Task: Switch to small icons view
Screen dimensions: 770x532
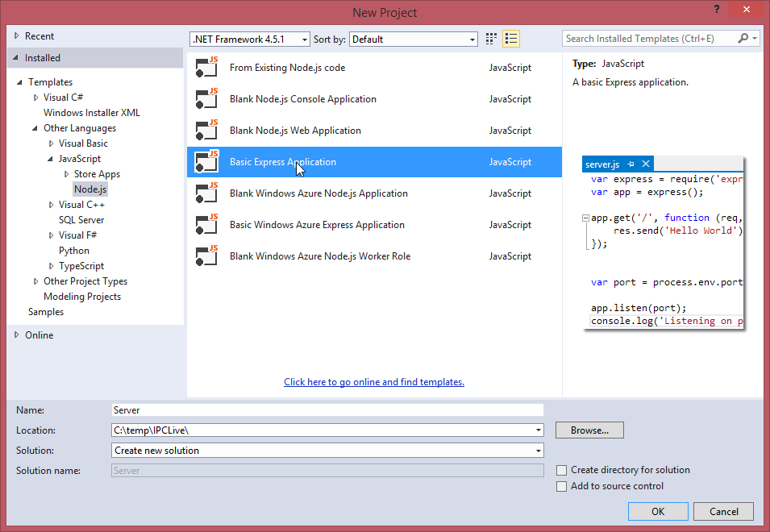Action: [x=490, y=38]
